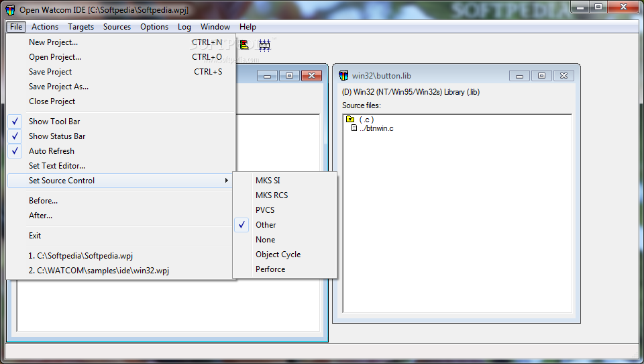Screen dimensions: 644x364
Task: Maximize the left target window
Action: tap(289, 76)
